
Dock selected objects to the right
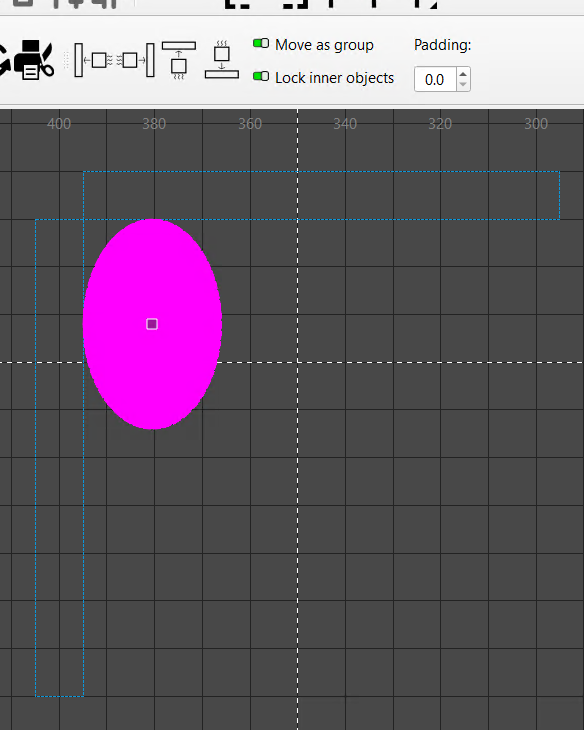point(135,60)
